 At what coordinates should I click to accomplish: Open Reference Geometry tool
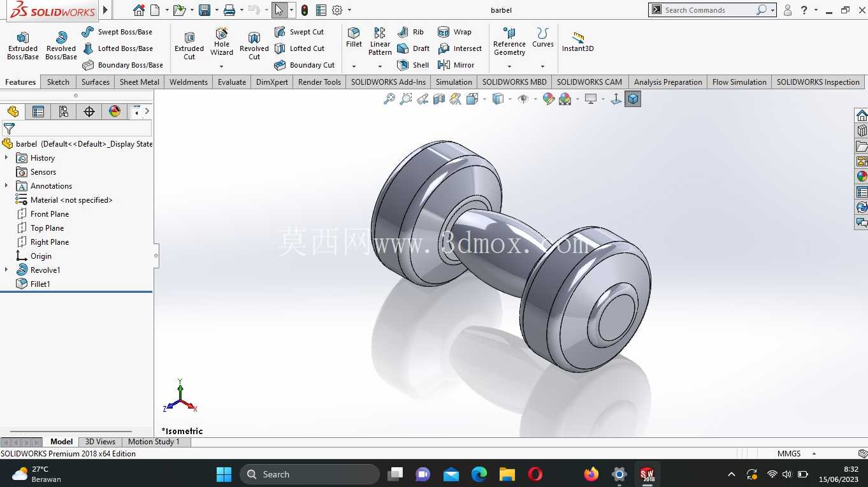tap(509, 41)
